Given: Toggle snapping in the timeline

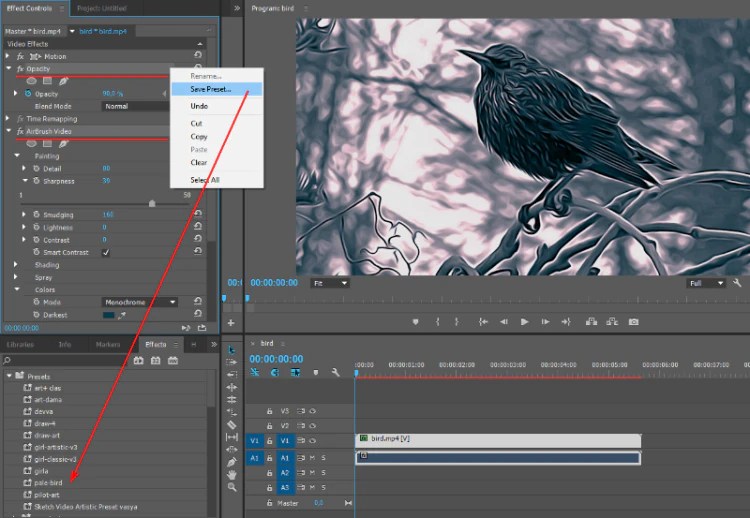Looking at the screenshot, I should tap(275, 372).
